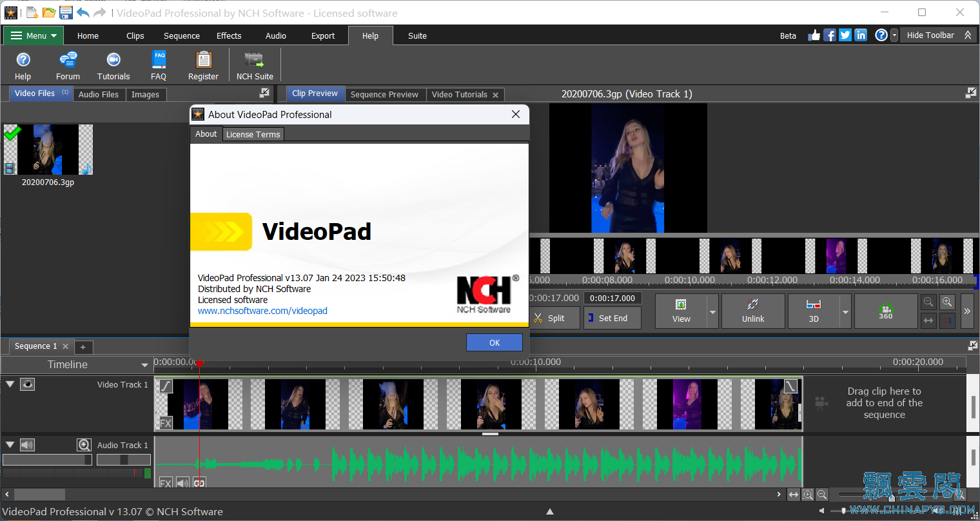The image size is (980, 521).
Task: Adjust Audio Track 1 pan slider
Action: point(124,460)
